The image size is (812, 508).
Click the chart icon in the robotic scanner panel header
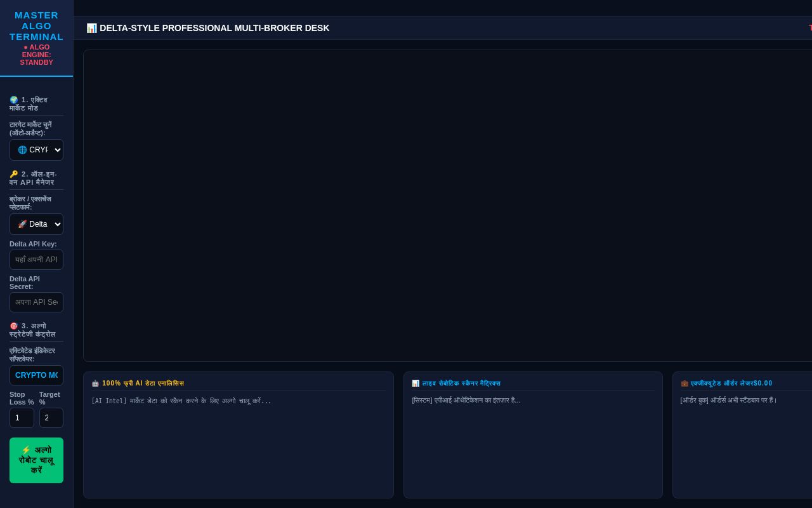[416, 384]
